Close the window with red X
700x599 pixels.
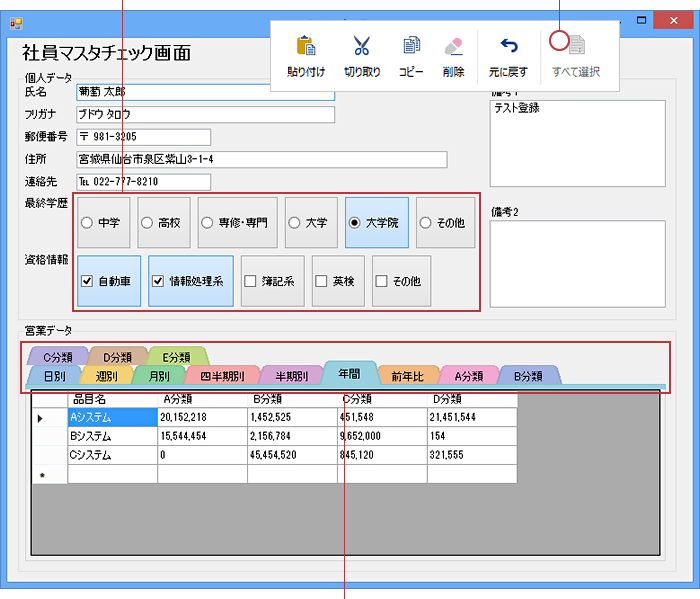click(x=674, y=20)
